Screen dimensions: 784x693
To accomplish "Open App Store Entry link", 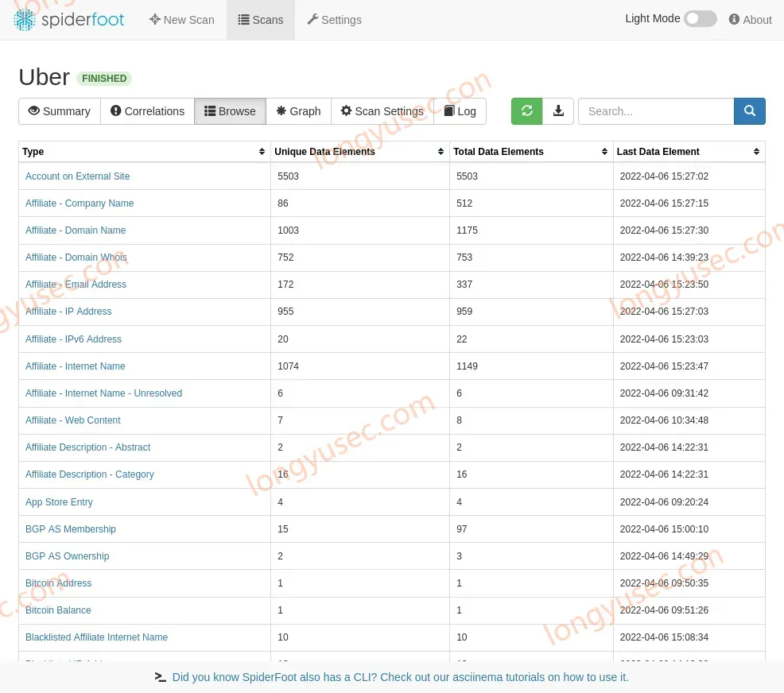I will click(x=59, y=502).
